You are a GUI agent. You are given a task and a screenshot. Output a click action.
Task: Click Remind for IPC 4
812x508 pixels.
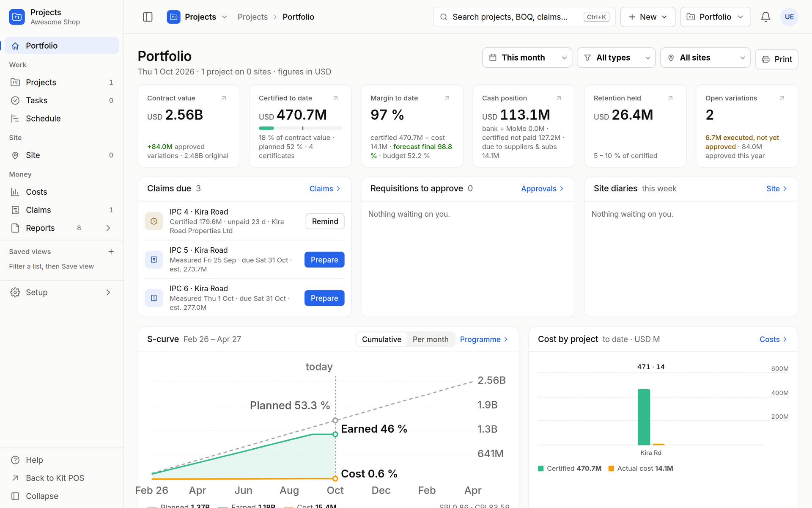click(325, 221)
